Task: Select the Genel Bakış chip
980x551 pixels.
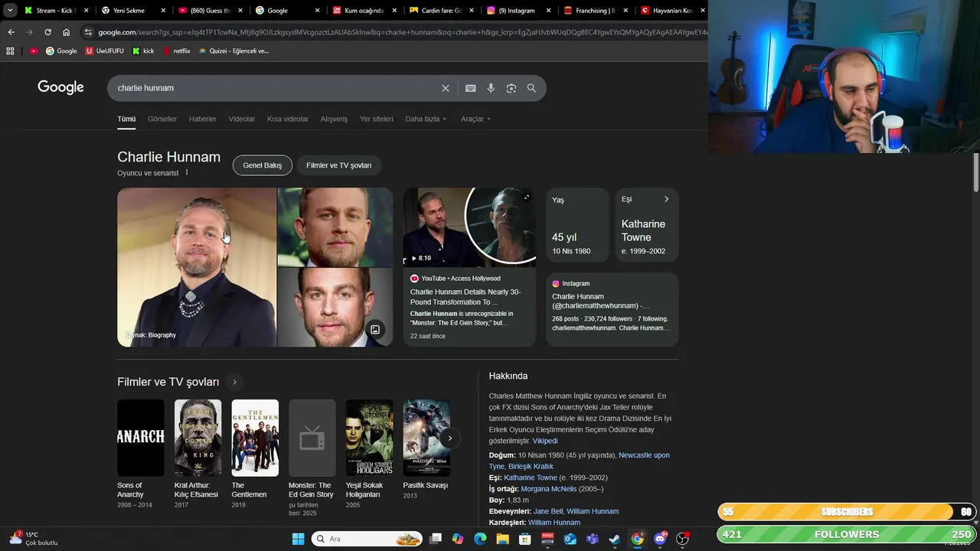Action: coord(263,165)
